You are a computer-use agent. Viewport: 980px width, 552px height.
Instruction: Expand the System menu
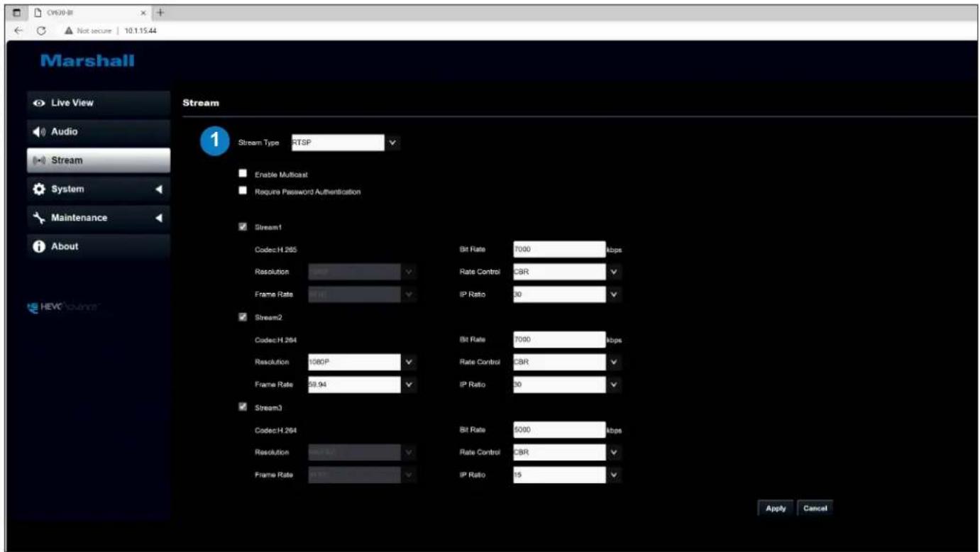tap(99, 189)
